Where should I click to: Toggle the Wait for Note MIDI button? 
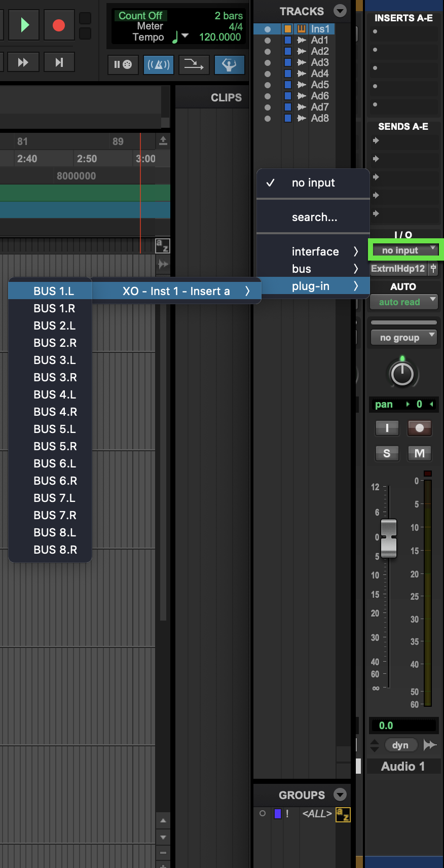pos(123,64)
